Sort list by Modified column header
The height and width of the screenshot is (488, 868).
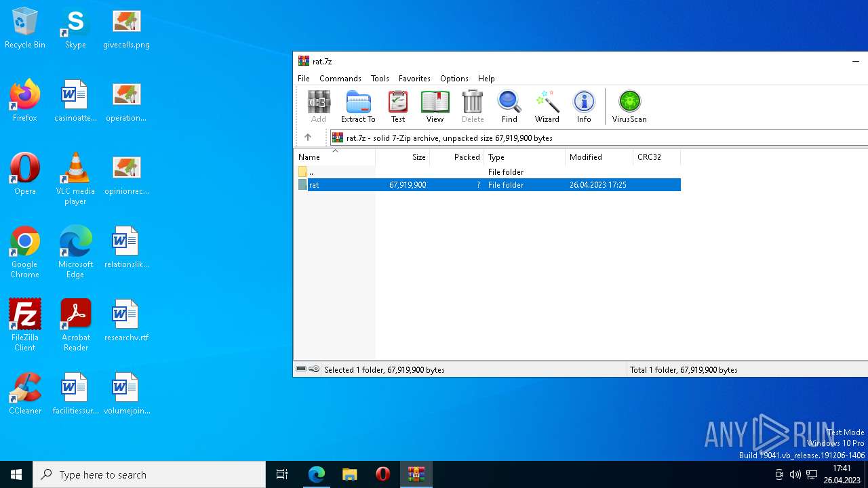tap(599, 157)
